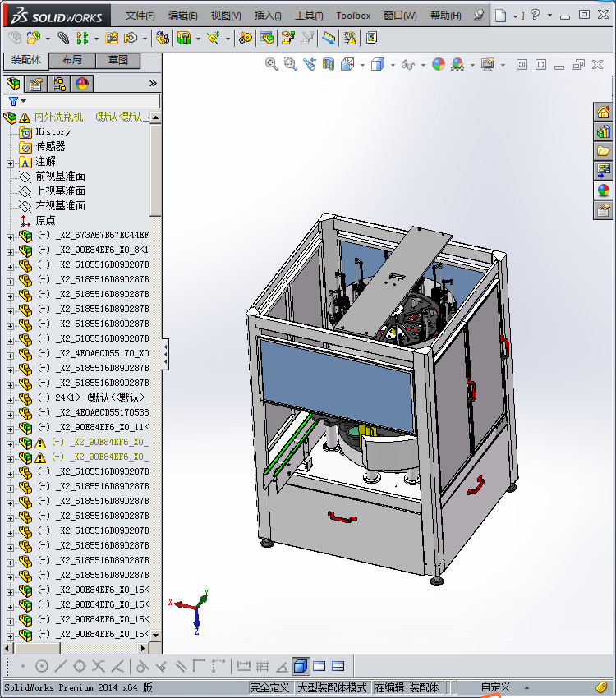Screen dimensions: 616x698
Task: Click the Show Hidden Components icon
Action: pyautogui.click(x=162, y=39)
